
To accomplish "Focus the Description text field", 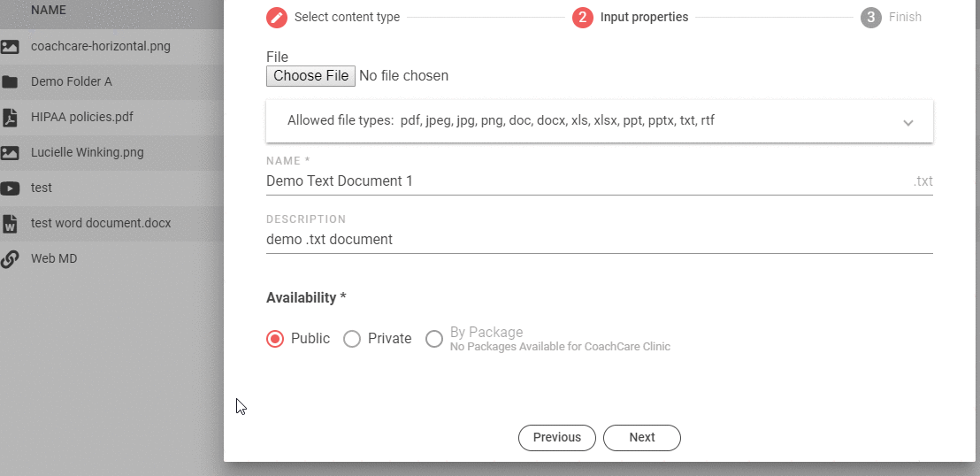I will click(599, 240).
